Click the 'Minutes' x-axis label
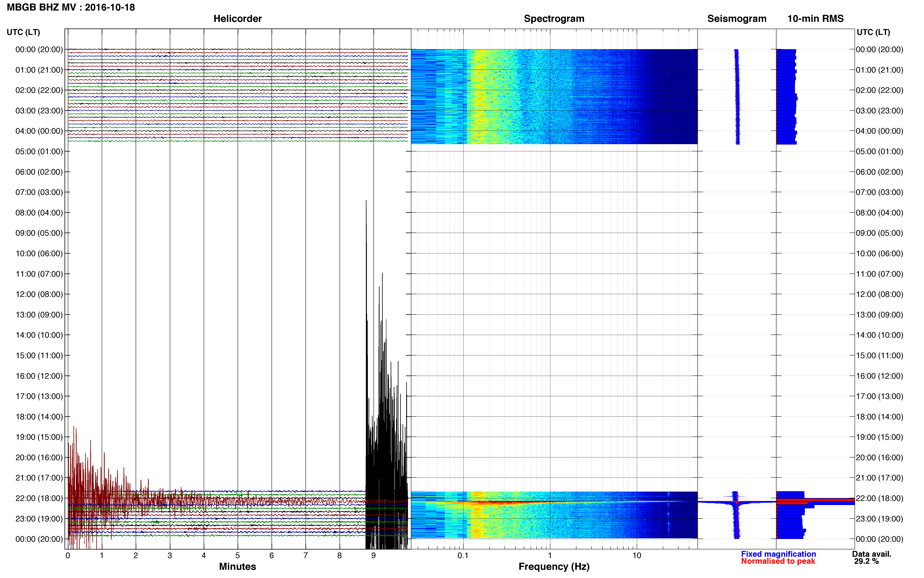 (237, 566)
